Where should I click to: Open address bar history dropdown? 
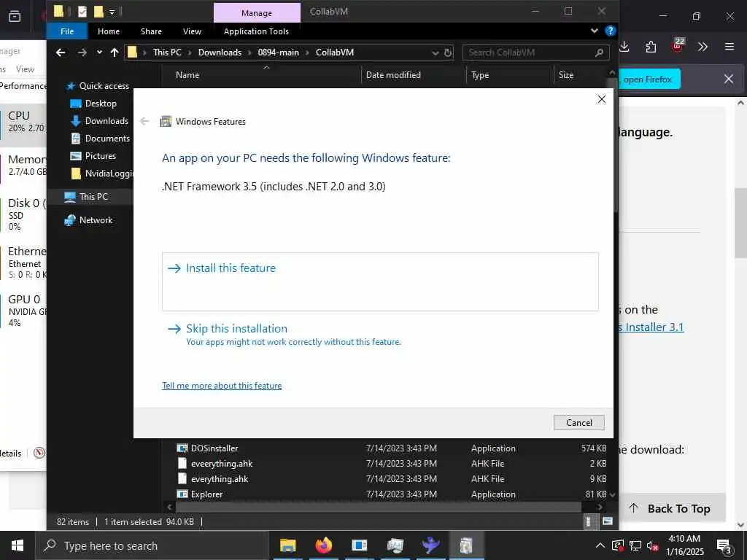coord(435,52)
